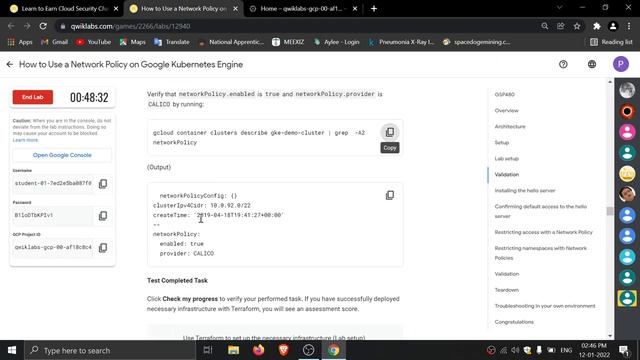
Task: Switch to Learn to Earn Cloud Security tab
Action: point(64,9)
